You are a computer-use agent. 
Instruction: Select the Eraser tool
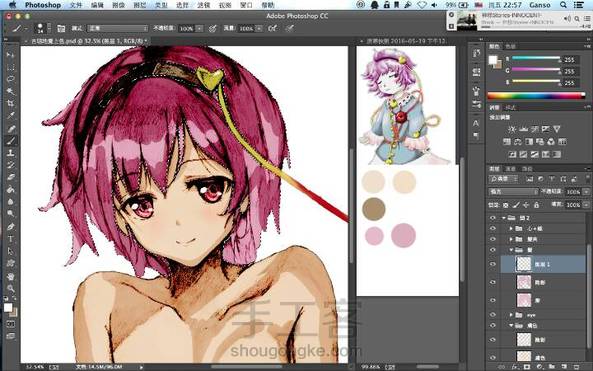click(11, 177)
